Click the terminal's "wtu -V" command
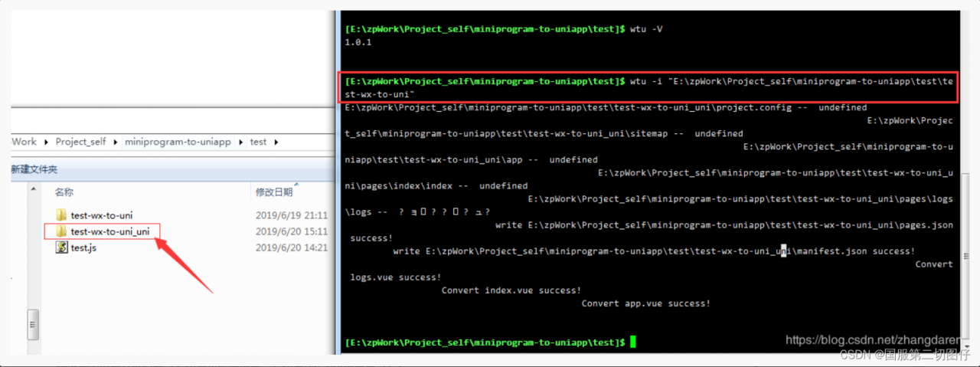 point(646,28)
